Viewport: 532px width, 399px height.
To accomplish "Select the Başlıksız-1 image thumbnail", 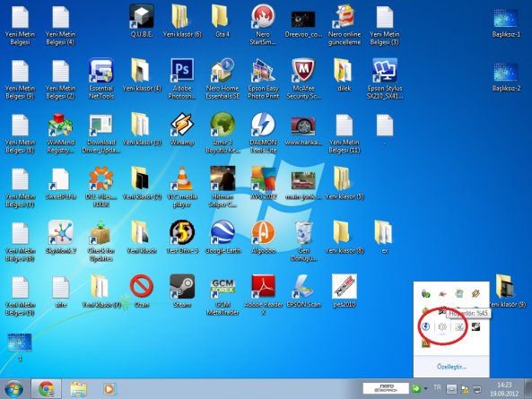I will point(506,22).
